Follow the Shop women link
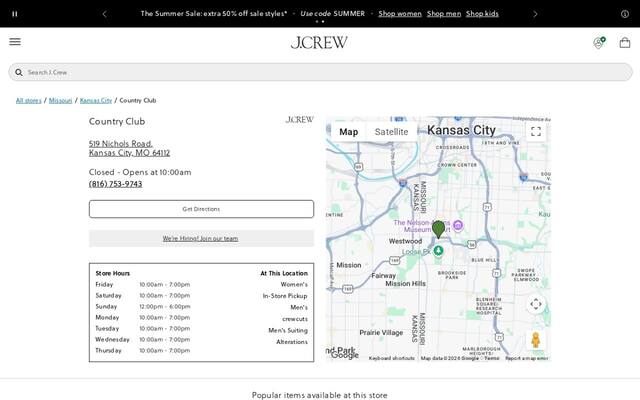 400,13
